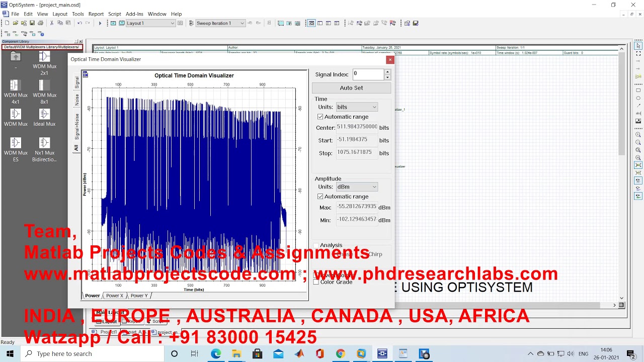The width and height of the screenshot is (644, 362).
Task: Select the vertical Signal+Noise tab
Action: pos(76,126)
